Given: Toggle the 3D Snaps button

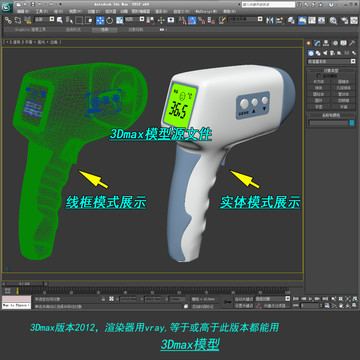Looking at the screenshot, I should 182,20.
